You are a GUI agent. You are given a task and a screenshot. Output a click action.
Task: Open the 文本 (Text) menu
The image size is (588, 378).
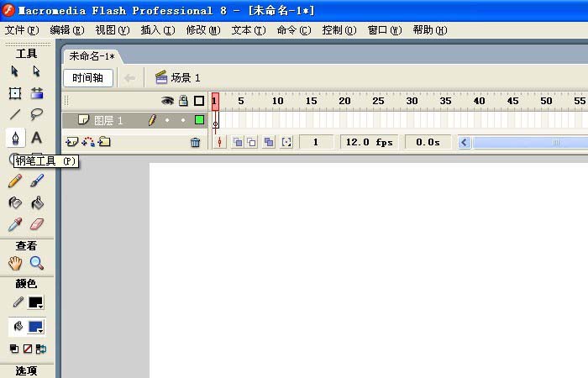tap(249, 30)
